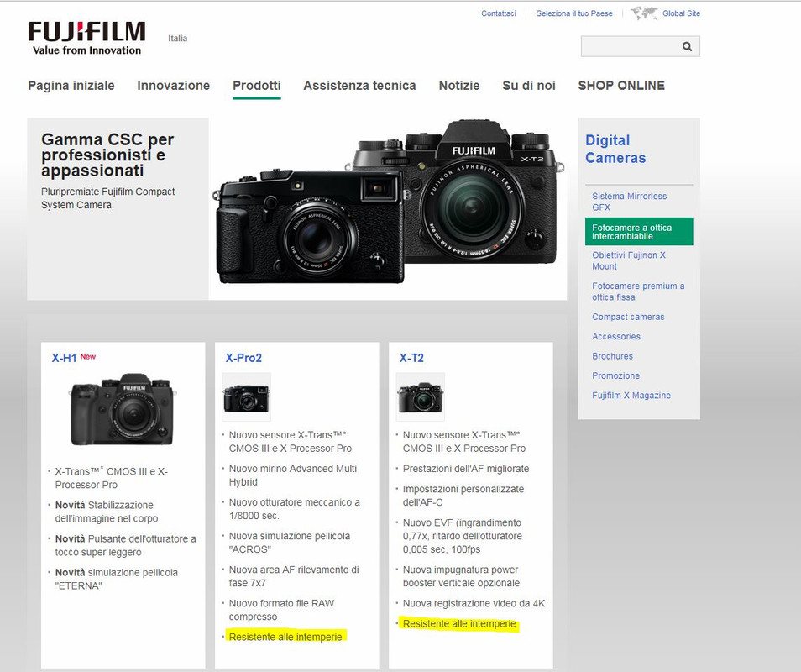Click 'Nuova impugnatura power booster verticale opzionale' text
The height and width of the screenshot is (672, 801).
tap(461, 576)
